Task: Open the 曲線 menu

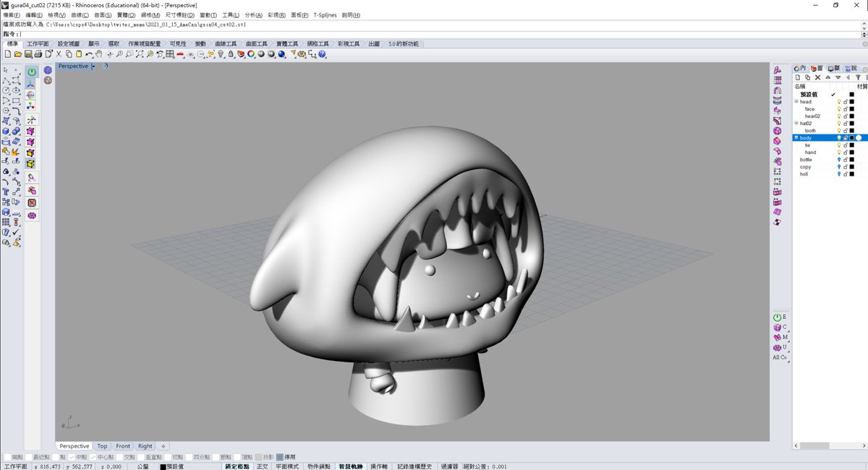Action: click(80, 15)
